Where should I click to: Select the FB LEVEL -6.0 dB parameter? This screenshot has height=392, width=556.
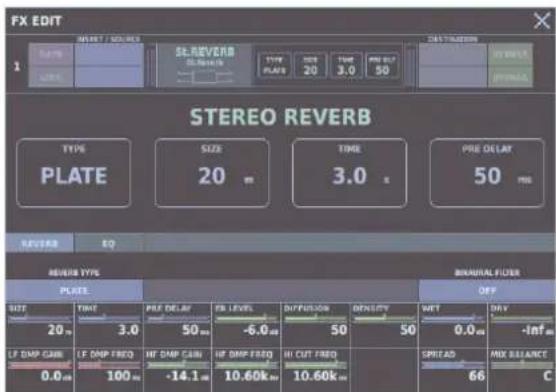click(x=246, y=325)
